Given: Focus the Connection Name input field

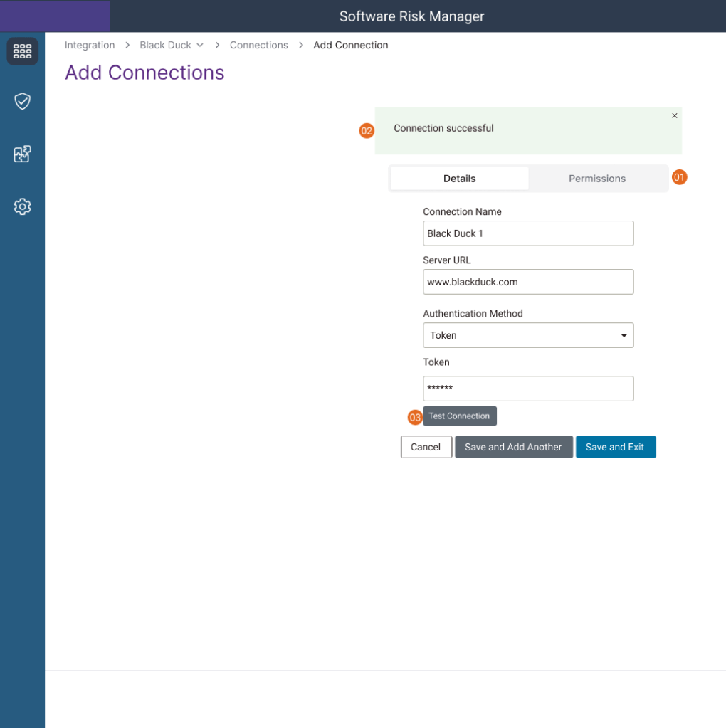Looking at the screenshot, I should click(528, 233).
